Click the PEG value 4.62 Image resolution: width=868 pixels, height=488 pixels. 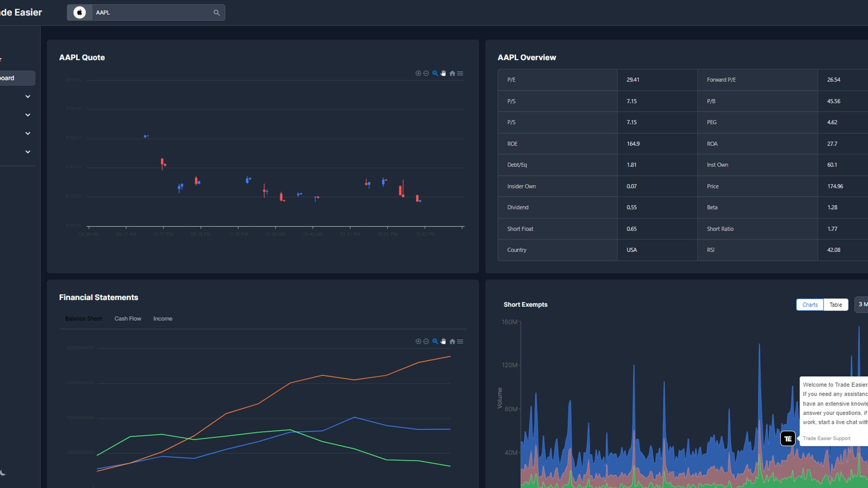(x=832, y=122)
